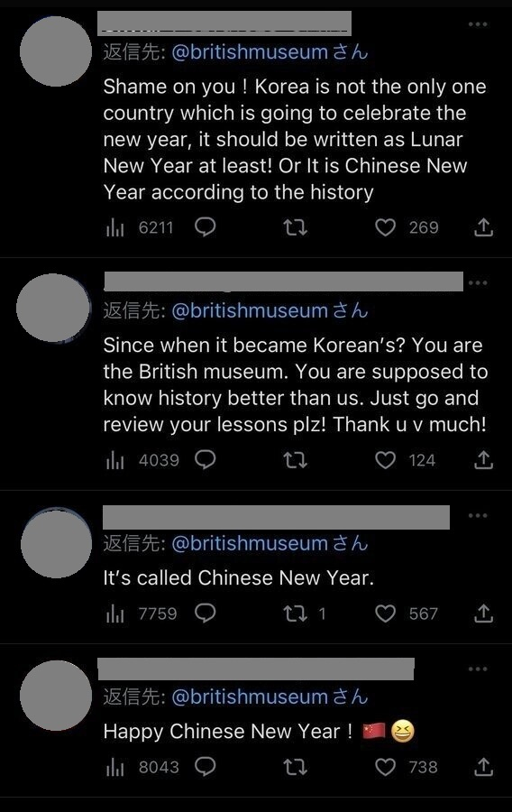Open the "Since when it became Korean's" tweet text
This screenshot has width=512, height=812.
(295, 384)
